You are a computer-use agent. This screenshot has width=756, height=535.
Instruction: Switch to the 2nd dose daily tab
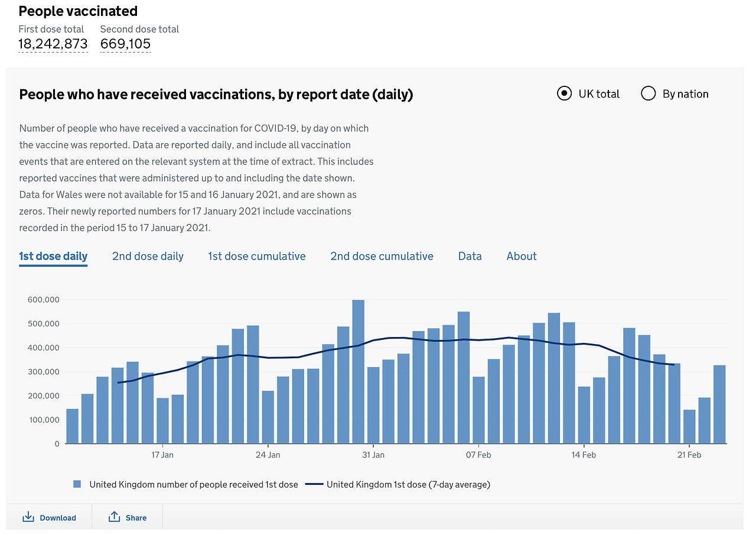[148, 256]
